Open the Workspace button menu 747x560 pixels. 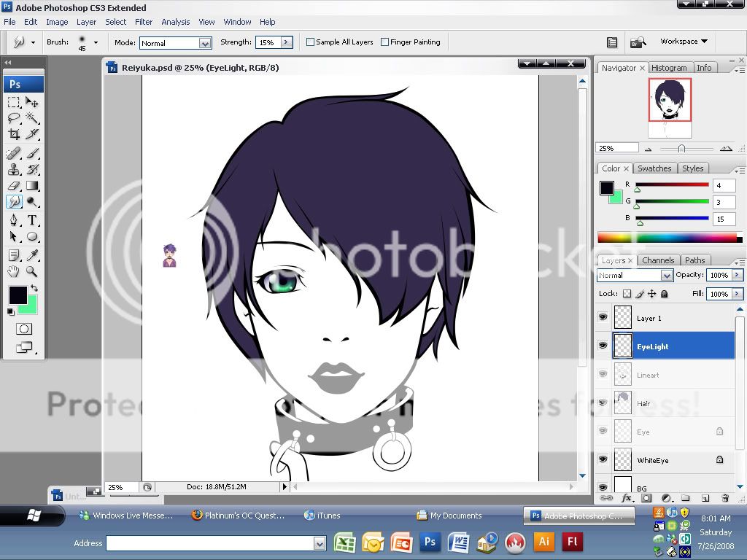(684, 42)
